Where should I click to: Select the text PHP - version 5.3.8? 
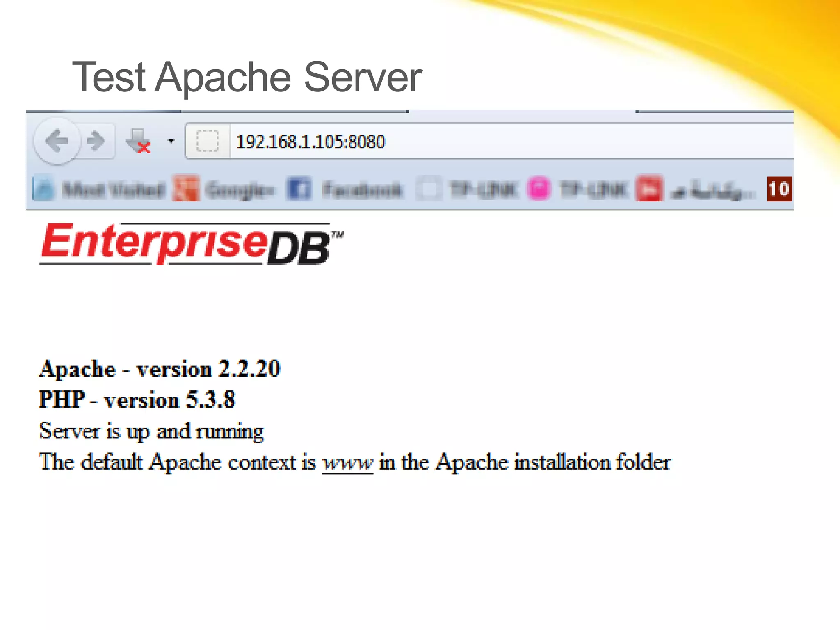137,399
